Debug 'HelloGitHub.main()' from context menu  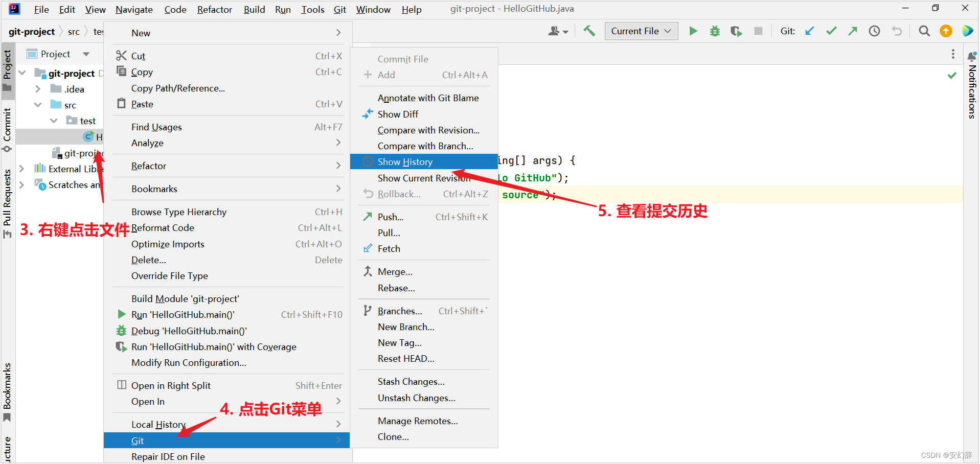click(228, 331)
